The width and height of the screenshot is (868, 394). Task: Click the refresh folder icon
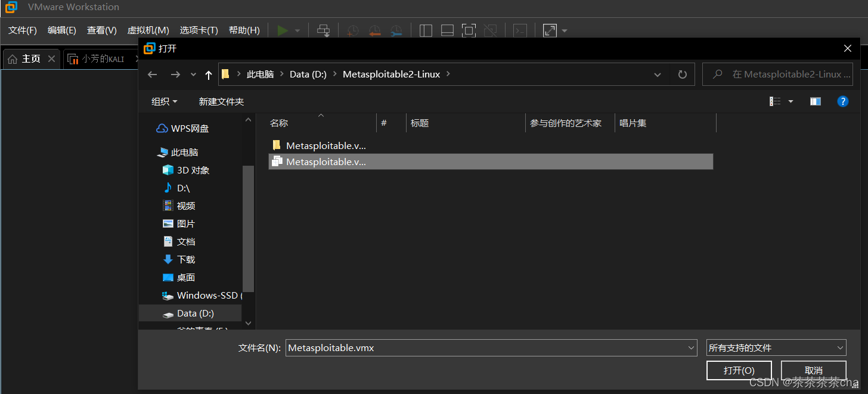[683, 75]
